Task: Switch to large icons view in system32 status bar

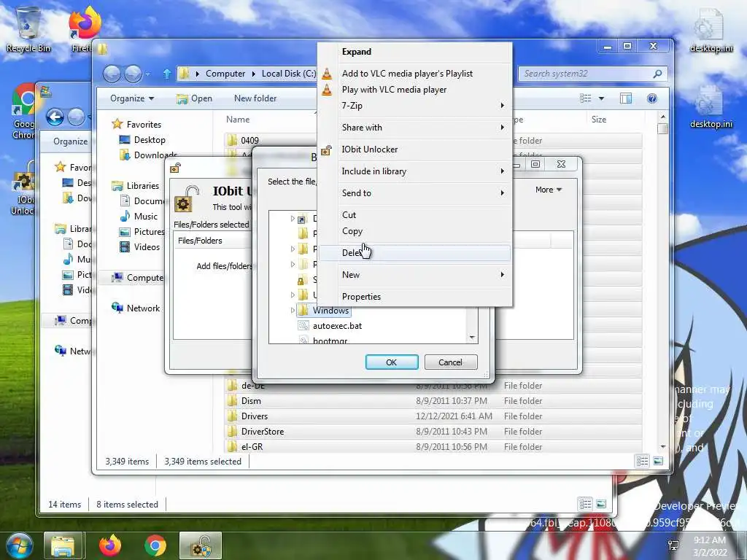Action: coord(658,461)
